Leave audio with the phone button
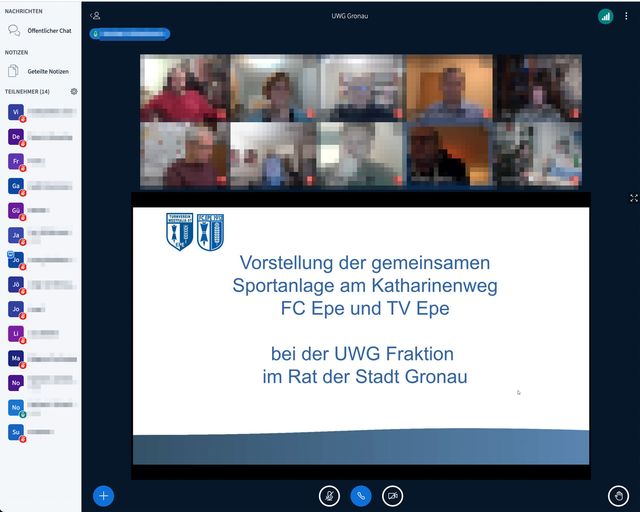This screenshot has height=512, width=640. point(361,496)
